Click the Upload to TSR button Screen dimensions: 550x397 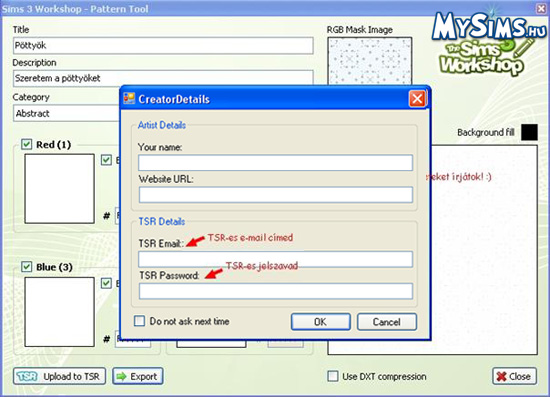click(x=59, y=376)
